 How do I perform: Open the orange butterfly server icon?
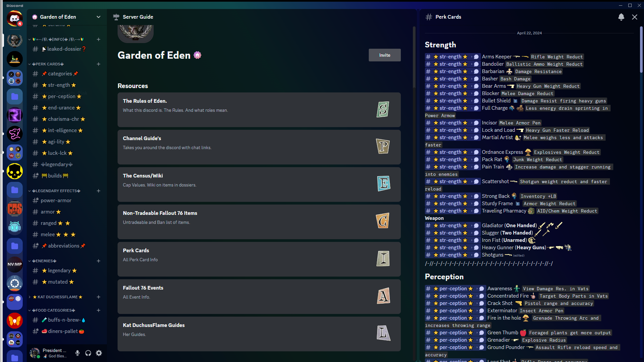point(15,321)
